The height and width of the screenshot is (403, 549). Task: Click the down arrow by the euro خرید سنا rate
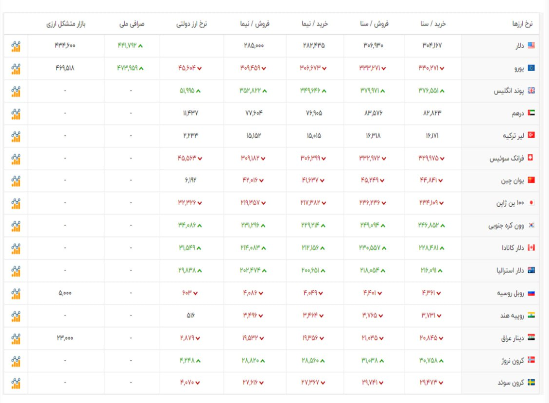pos(442,69)
